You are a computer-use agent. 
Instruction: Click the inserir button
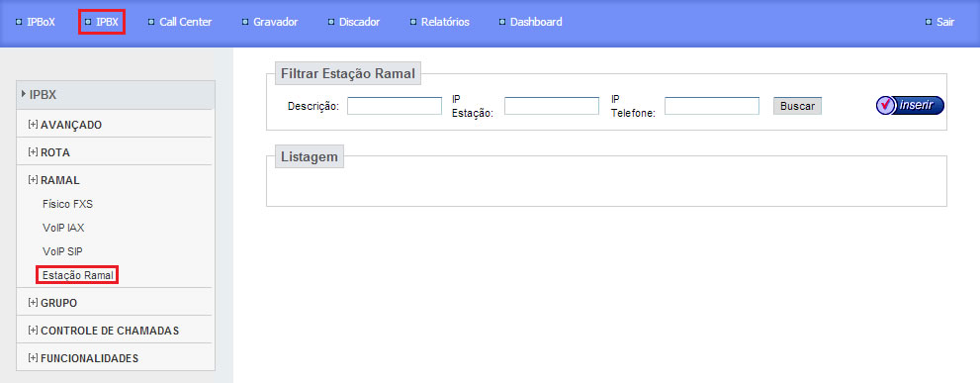[x=910, y=106]
